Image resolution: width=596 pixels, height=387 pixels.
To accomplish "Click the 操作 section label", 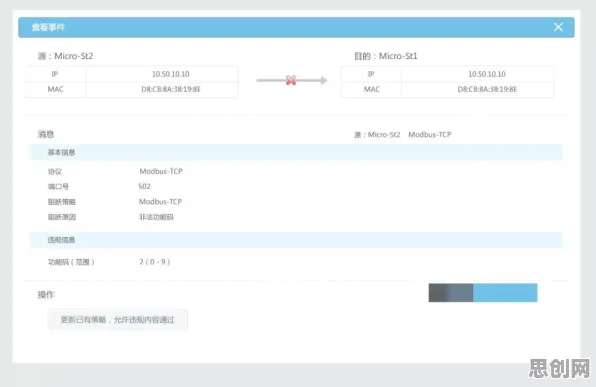I will pyautogui.click(x=46, y=295).
